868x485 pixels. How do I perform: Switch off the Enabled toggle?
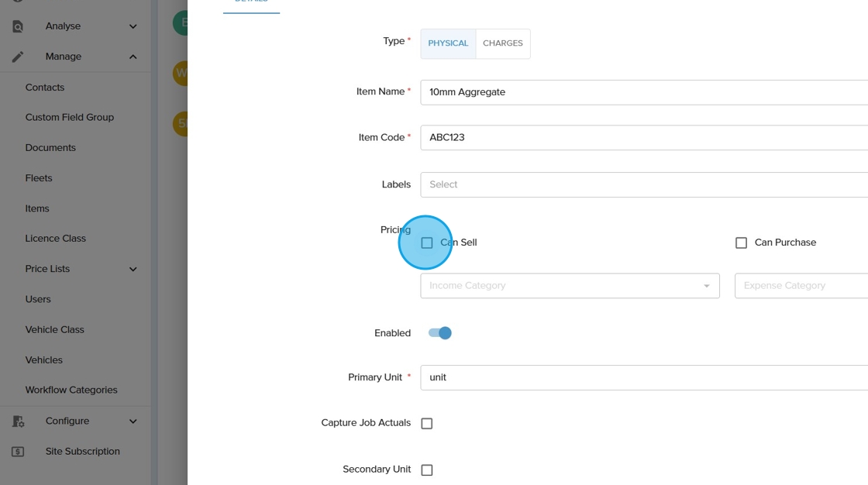440,333
